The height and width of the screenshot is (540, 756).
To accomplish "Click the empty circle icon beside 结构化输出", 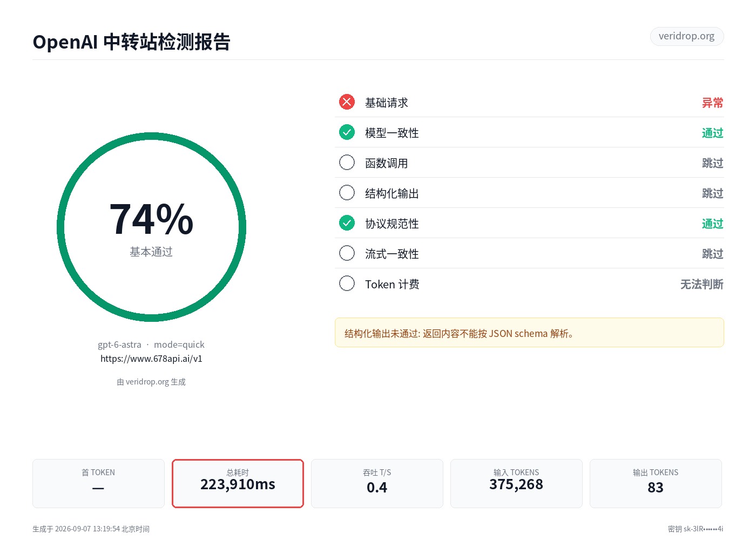I will point(347,193).
